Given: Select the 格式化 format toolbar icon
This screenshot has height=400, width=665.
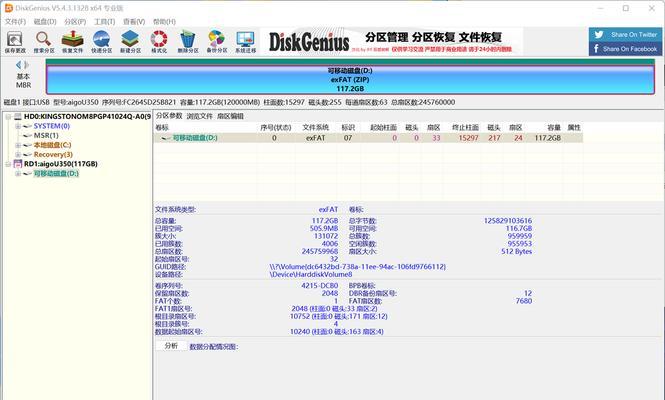Looking at the screenshot, I should pos(159,42).
